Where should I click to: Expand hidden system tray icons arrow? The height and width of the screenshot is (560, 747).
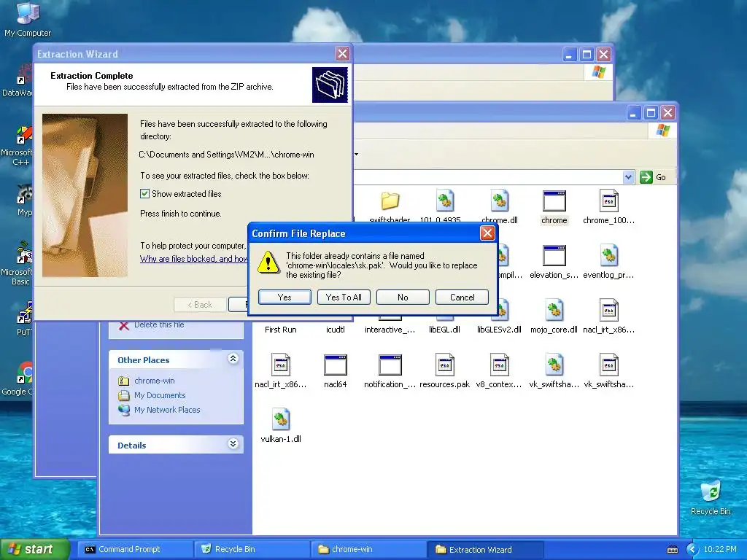pos(692,550)
